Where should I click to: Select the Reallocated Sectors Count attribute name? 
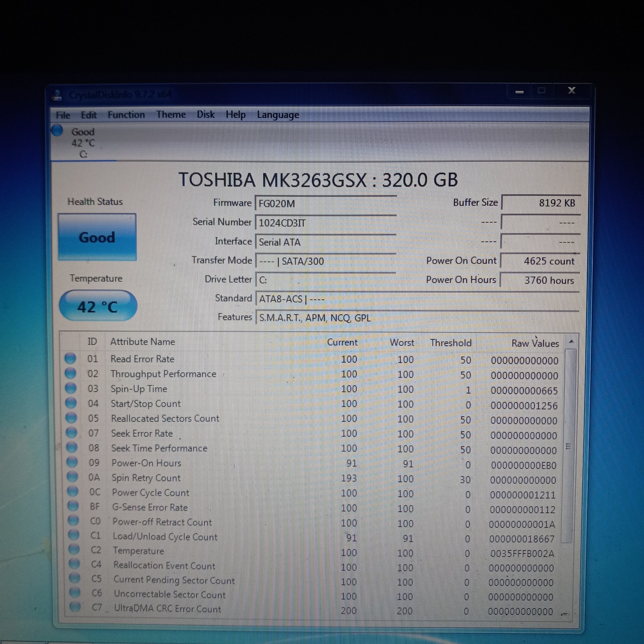coord(165,419)
